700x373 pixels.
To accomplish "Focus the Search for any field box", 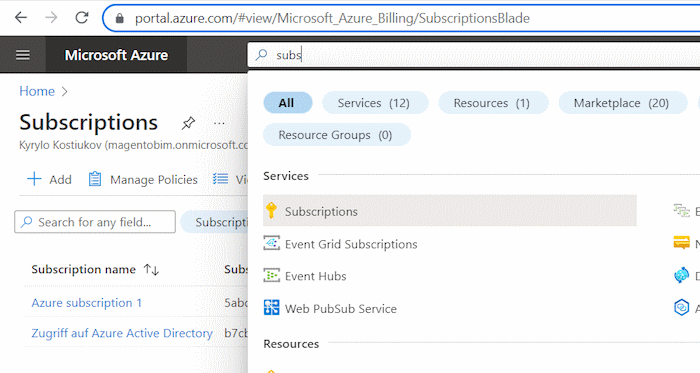I will 95,222.
